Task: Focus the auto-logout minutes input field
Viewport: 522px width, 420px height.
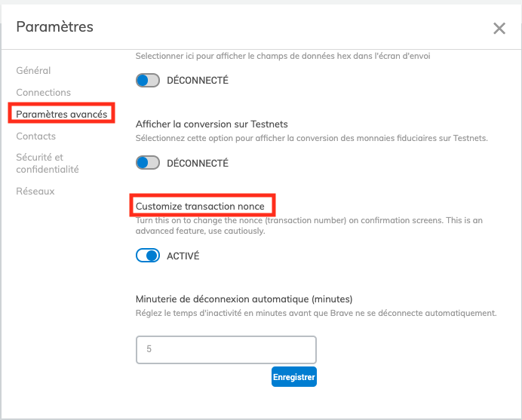Action: (226, 349)
